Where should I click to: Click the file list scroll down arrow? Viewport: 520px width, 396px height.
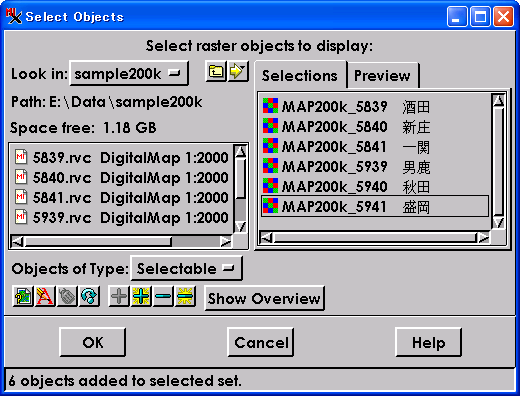click(x=240, y=227)
